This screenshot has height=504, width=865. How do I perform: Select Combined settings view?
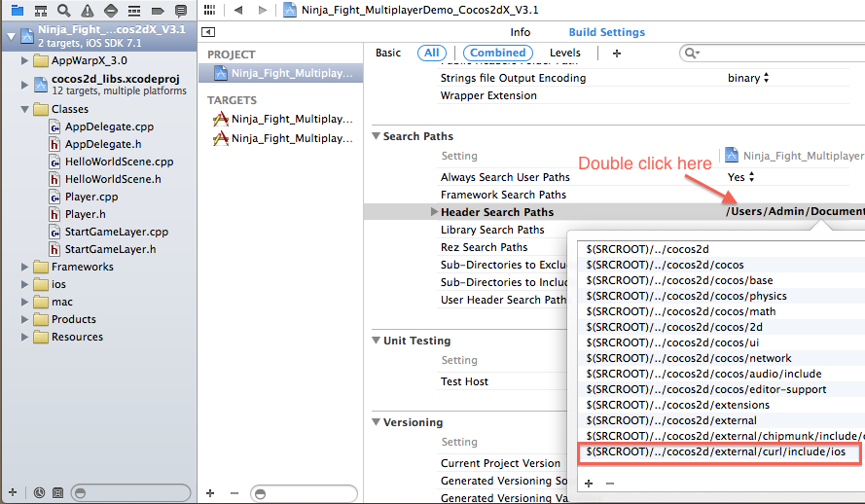pyautogui.click(x=497, y=53)
